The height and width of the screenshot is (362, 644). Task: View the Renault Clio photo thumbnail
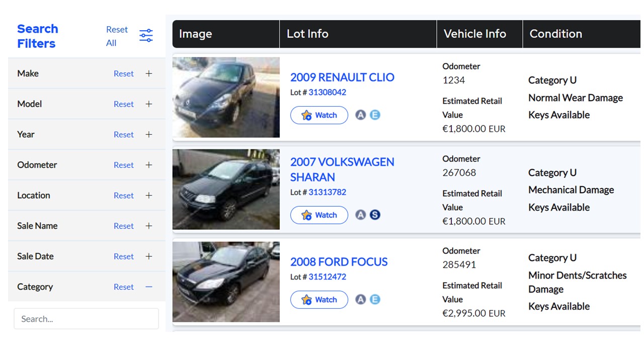coord(226,98)
